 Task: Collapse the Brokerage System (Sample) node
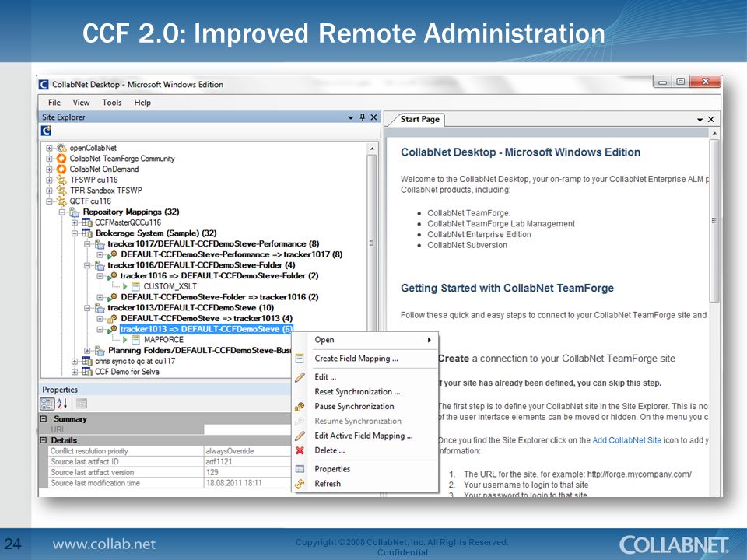pyautogui.click(x=75, y=233)
